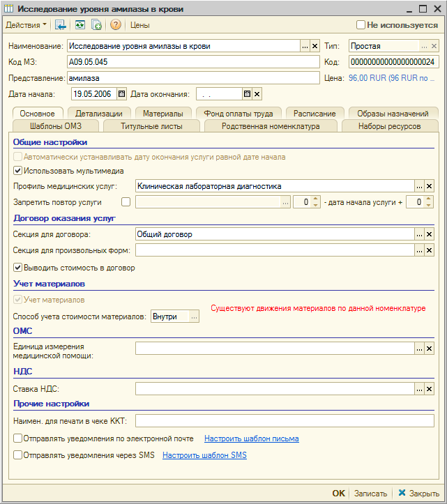The width and height of the screenshot is (447, 504).
Task: Open the Расписание tab
Action: (x=315, y=114)
